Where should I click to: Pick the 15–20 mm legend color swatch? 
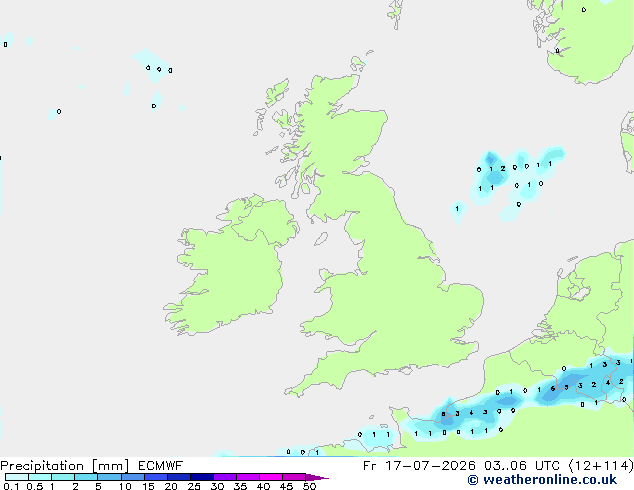pos(156,477)
